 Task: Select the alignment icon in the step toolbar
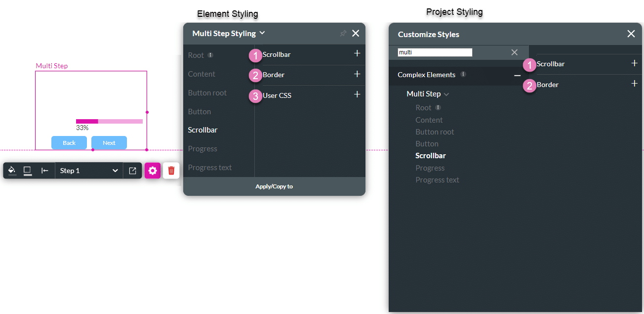pyautogui.click(x=44, y=170)
